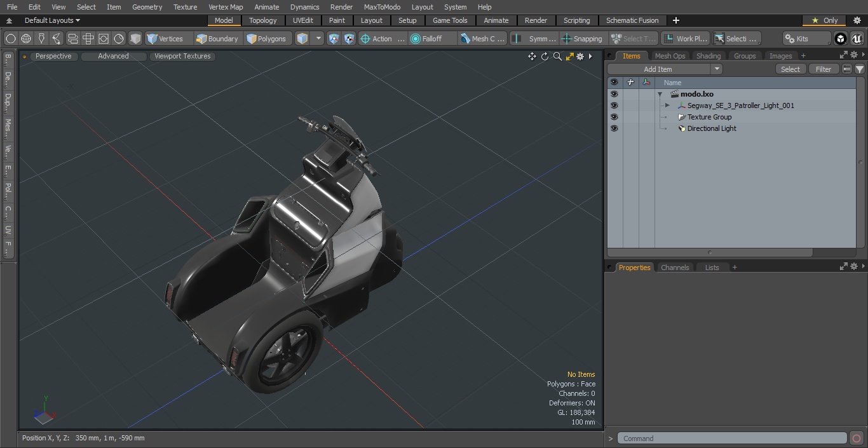Switch to Polygons selection mode
Image resolution: width=868 pixels, height=448 pixels.
(x=267, y=39)
